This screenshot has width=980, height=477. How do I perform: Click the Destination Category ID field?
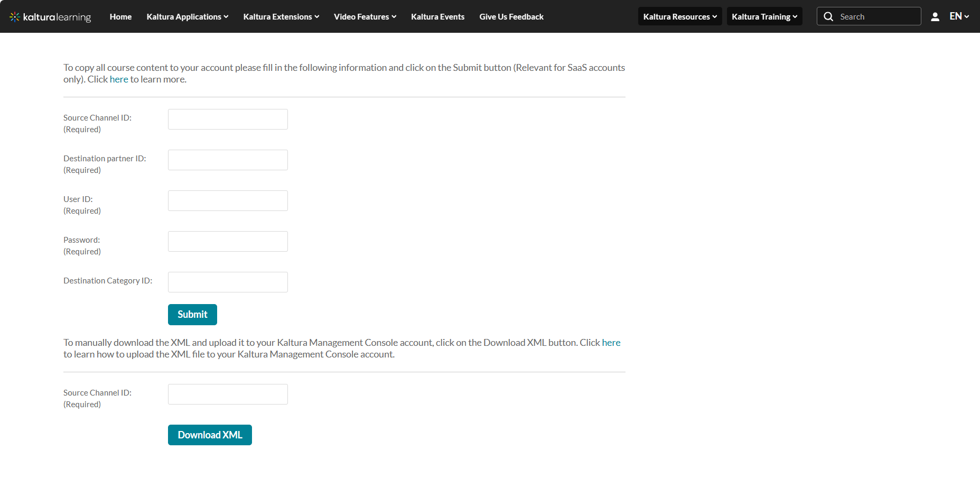coord(228,282)
